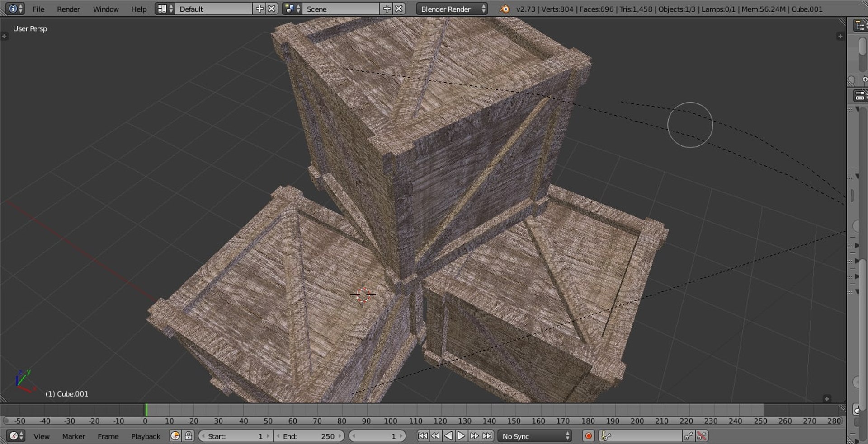The width and height of the screenshot is (868, 444).
Task: Jump to the first frame
Action: (x=422, y=436)
